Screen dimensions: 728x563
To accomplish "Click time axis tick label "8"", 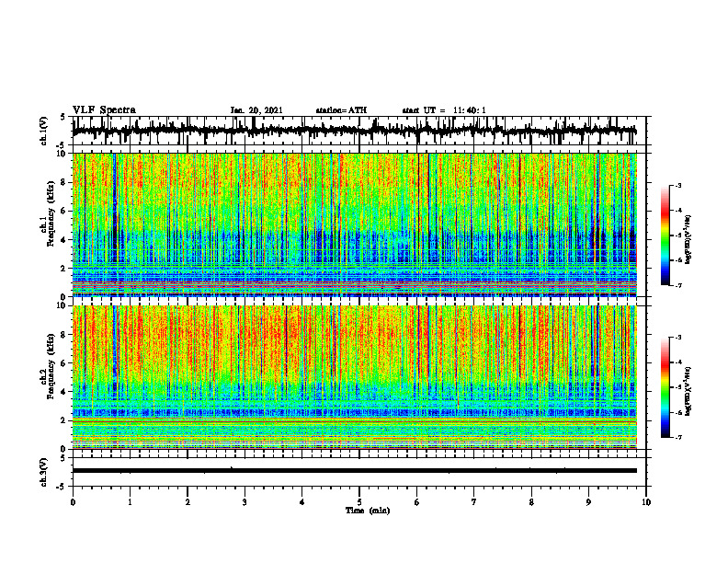I will pos(531,502).
